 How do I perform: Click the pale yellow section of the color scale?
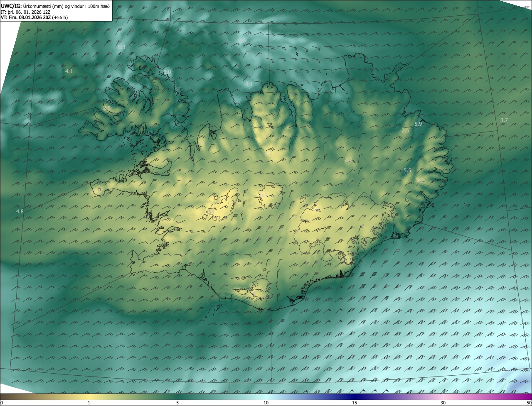[x=89, y=396]
